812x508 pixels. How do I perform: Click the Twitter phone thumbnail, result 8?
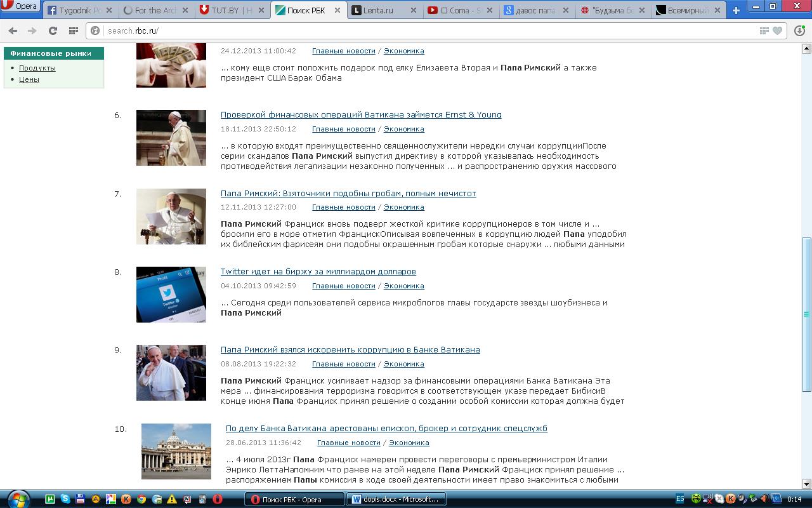171,295
